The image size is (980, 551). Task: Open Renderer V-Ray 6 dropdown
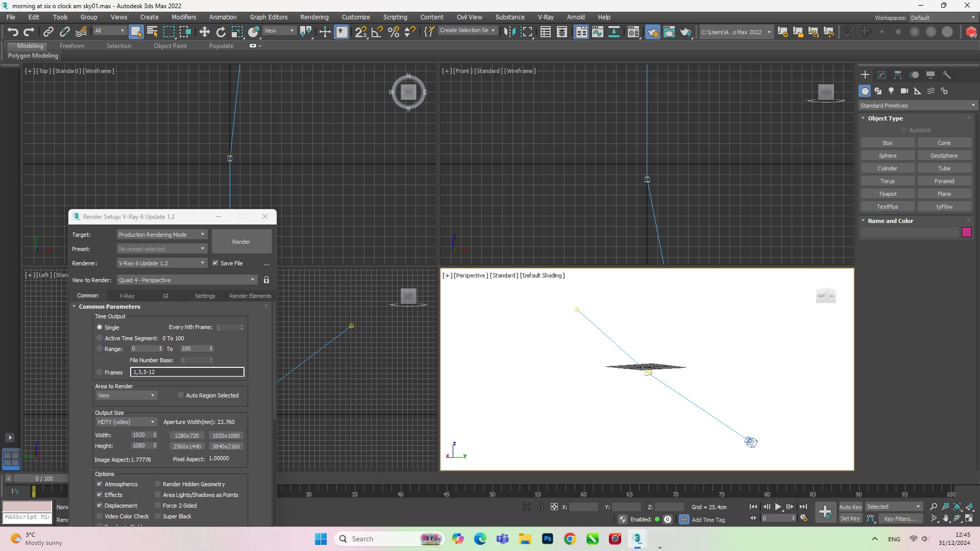(x=161, y=263)
